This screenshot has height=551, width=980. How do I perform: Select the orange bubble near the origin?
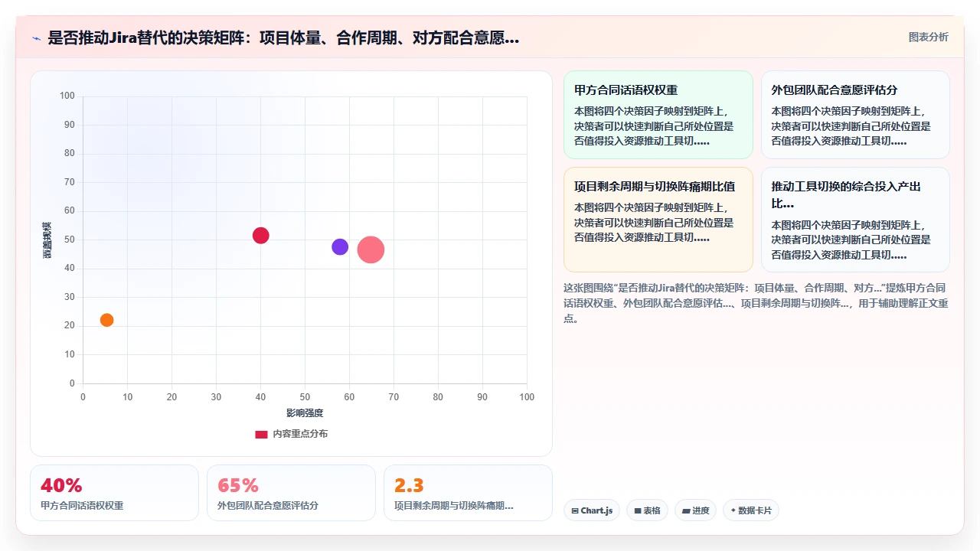tap(106, 320)
